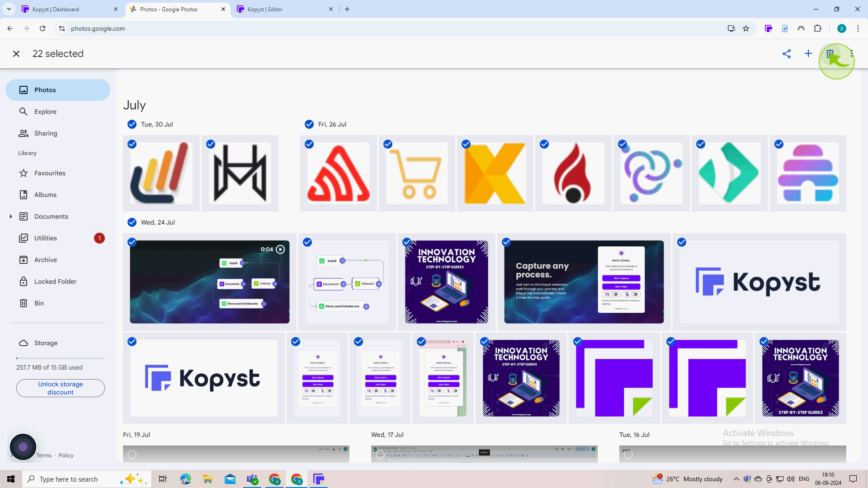Open Photos in the sidebar
Viewport: 868px width, 488px height.
pos(58,90)
